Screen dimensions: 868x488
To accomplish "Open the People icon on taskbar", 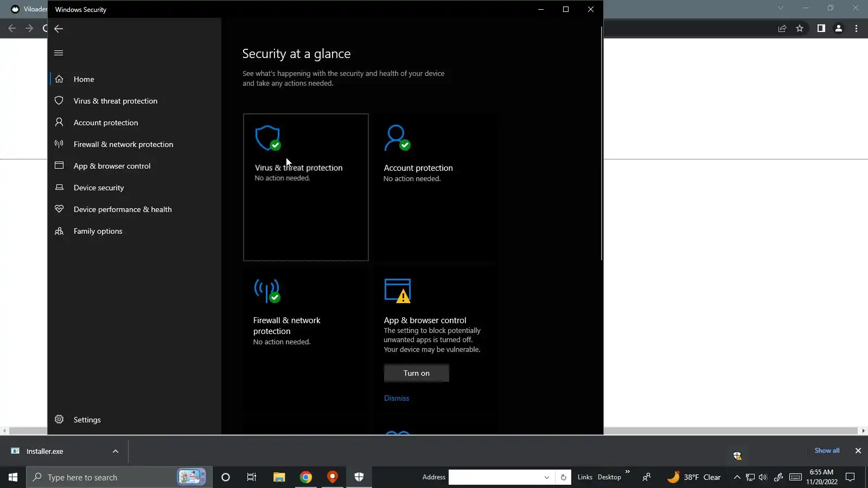I will click(647, 477).
